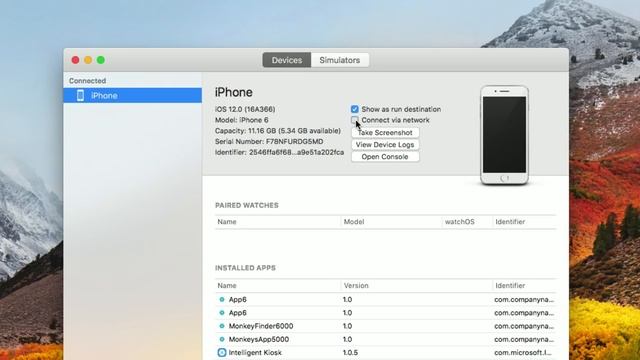This screenshot has height=360, width=640.
Task: Click the Paired Watches Name column header
Action: pyautogui.click(x=278, y=222)
